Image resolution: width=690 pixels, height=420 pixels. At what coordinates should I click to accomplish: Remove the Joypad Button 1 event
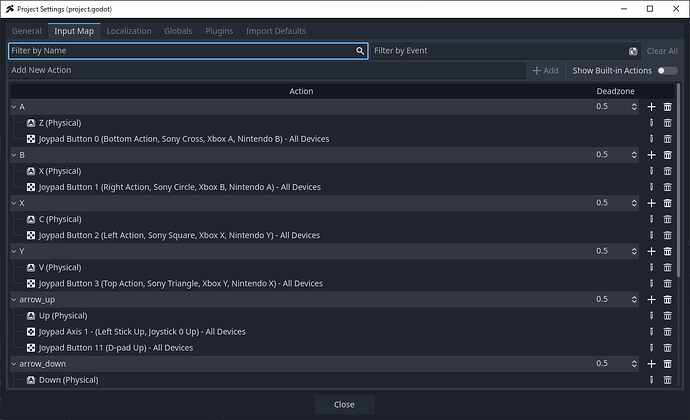click(667, 187)
